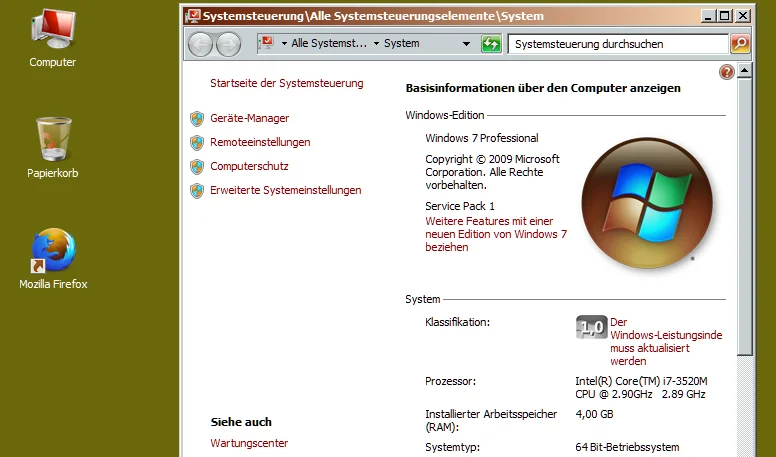Click the window title bar system icon
This screenshot has height=457, width=776.
pos(194,16)
